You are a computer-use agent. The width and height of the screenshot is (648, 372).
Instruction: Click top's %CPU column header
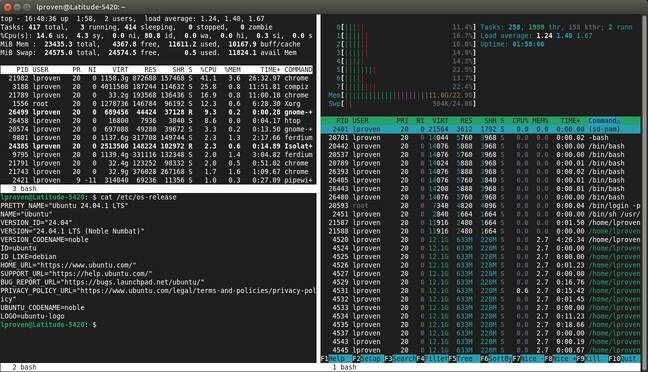click(208, 70)
